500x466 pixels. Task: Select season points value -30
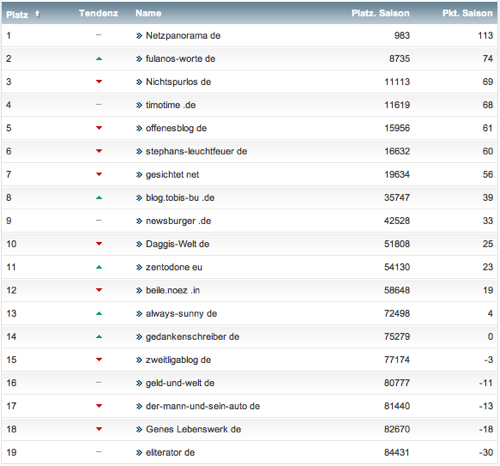(x=486, y=452)
